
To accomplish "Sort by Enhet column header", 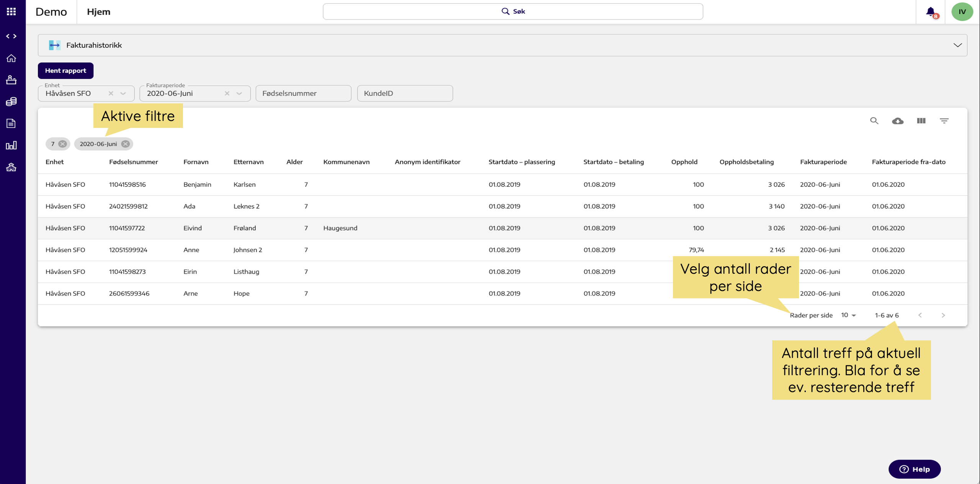I will point(55,162).
